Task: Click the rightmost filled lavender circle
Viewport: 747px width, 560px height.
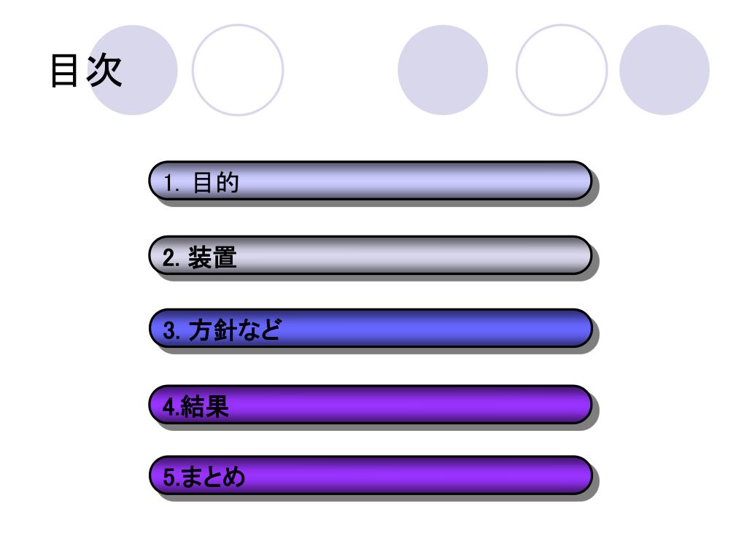Action: [665, 70]
